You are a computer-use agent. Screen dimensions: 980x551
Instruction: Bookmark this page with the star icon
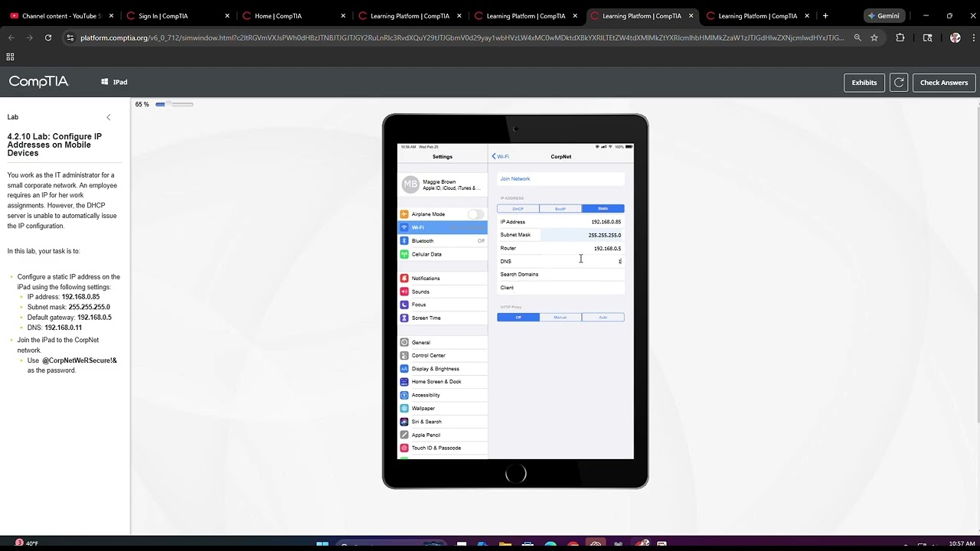point(874,37)
